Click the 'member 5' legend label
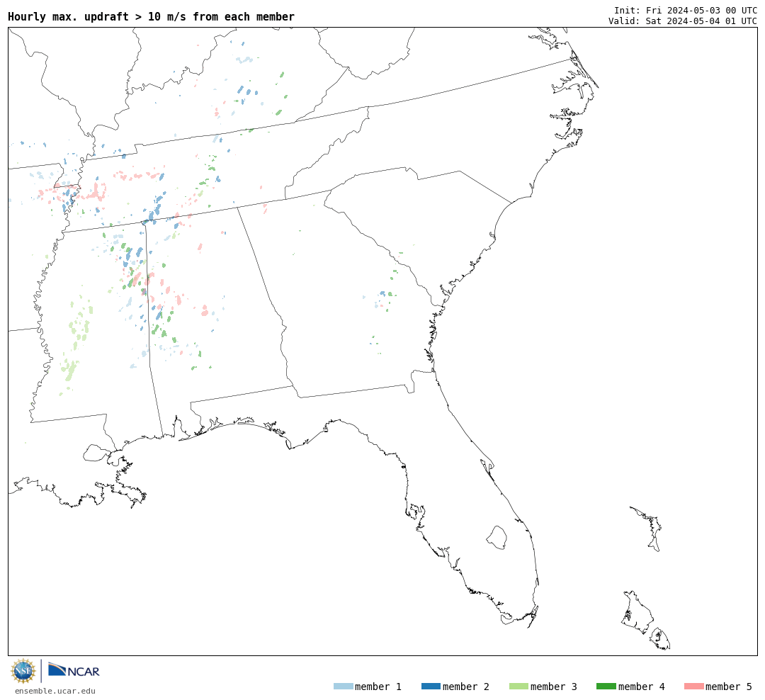This screenshot has width=765, height=700. pos(729,687)
